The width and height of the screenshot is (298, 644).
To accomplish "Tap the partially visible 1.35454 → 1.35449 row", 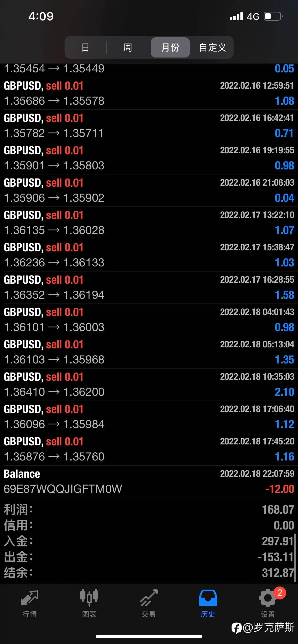I will tap(149, 70).
